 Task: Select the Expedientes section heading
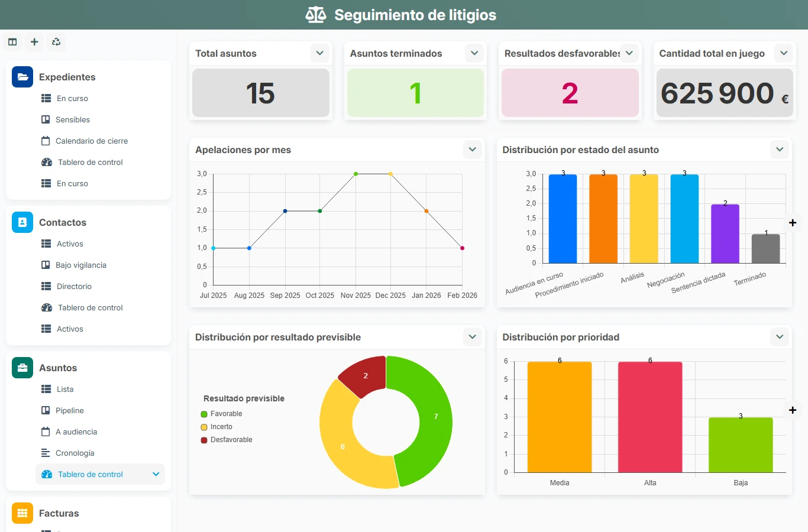pos(67,77)
